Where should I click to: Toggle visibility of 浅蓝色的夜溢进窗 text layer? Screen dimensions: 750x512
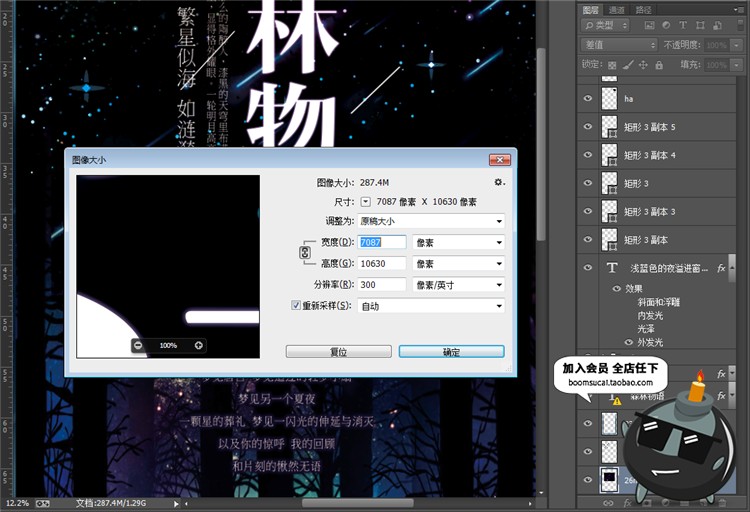588,267
